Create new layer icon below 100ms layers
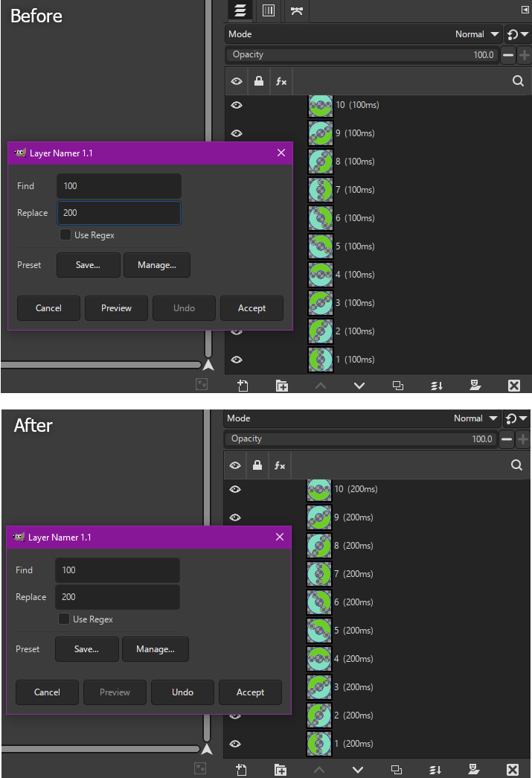The width and height of the screenshot is (532, 778). pyautogui.click(x=243, y=386)
